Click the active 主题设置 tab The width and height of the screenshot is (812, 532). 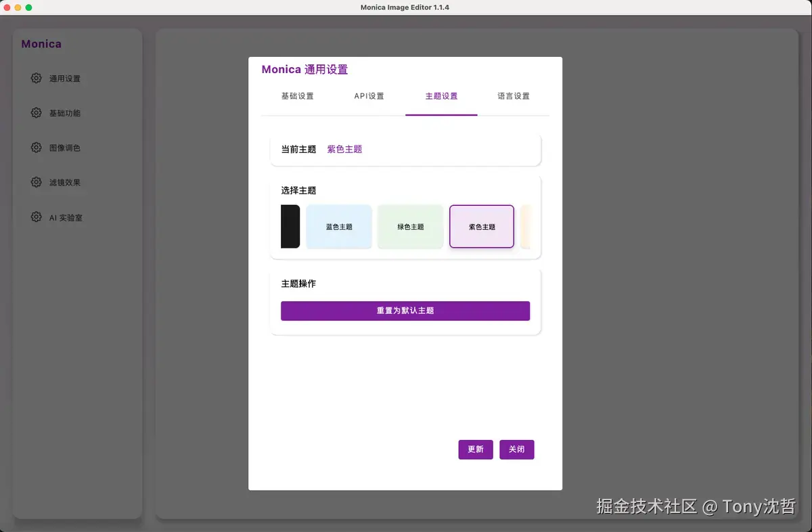click(441, 95)
